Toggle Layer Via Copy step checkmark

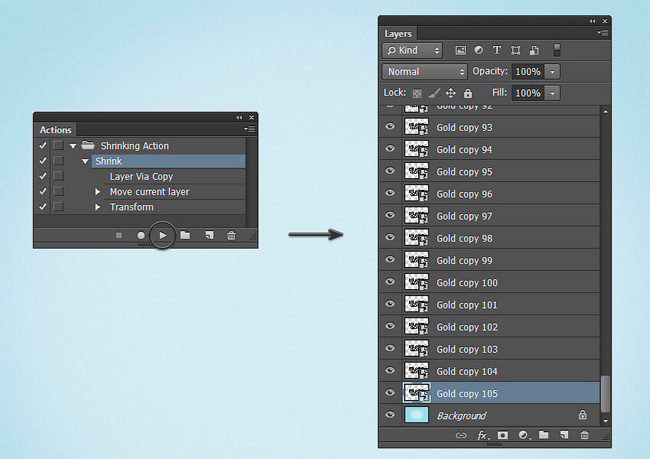43,176
